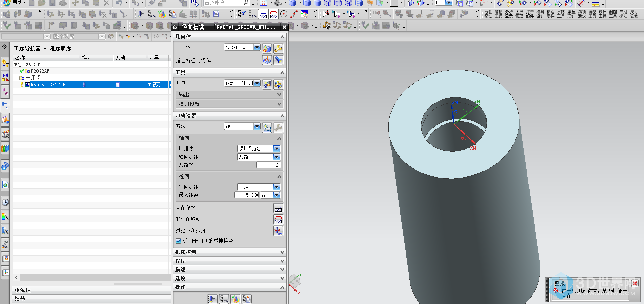Open the Part Navigator sidebar tab
This screenshot has width=644, height=304.
pyautogui.click(x=5, y=92)
